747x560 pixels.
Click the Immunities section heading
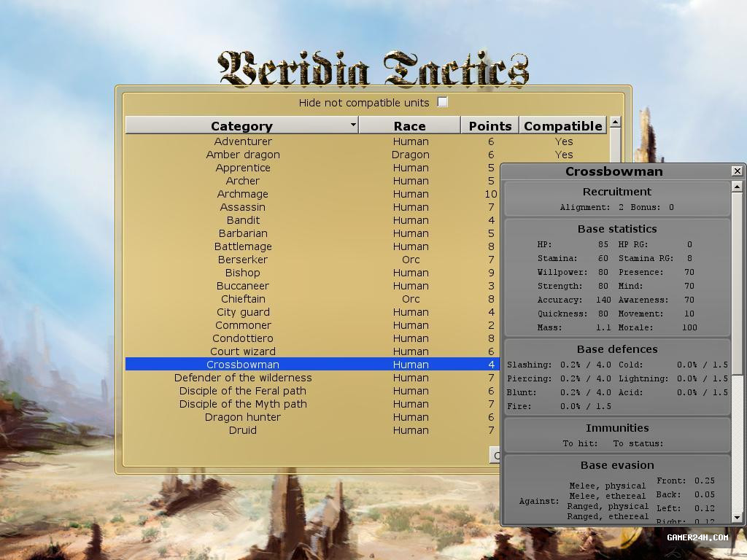point(617,427)
